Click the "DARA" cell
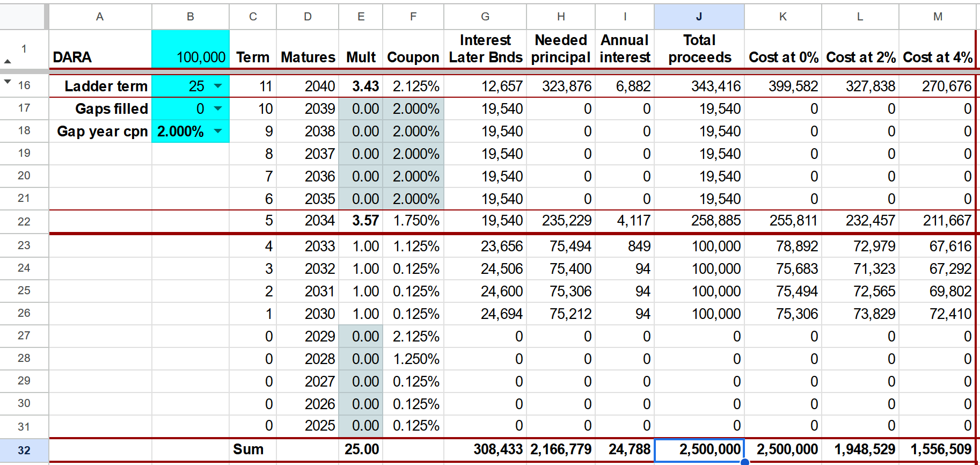Screen dimensions: 980x465 click(100, 49)
